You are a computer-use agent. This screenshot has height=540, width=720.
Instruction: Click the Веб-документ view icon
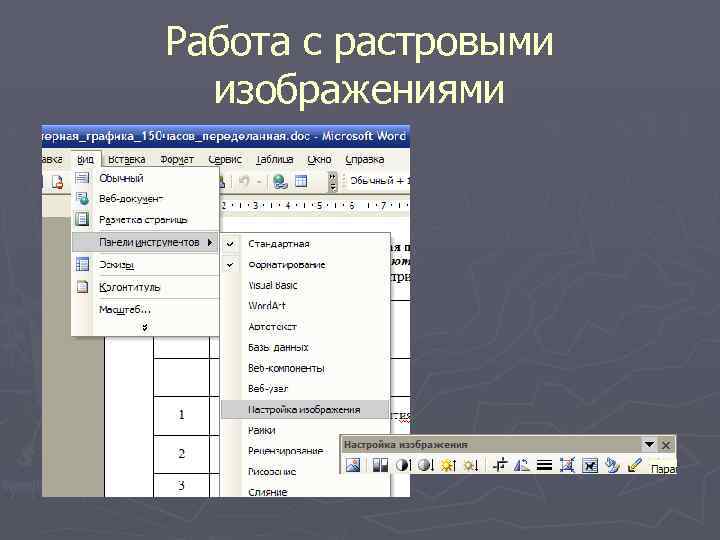click(x=82, y=198)
